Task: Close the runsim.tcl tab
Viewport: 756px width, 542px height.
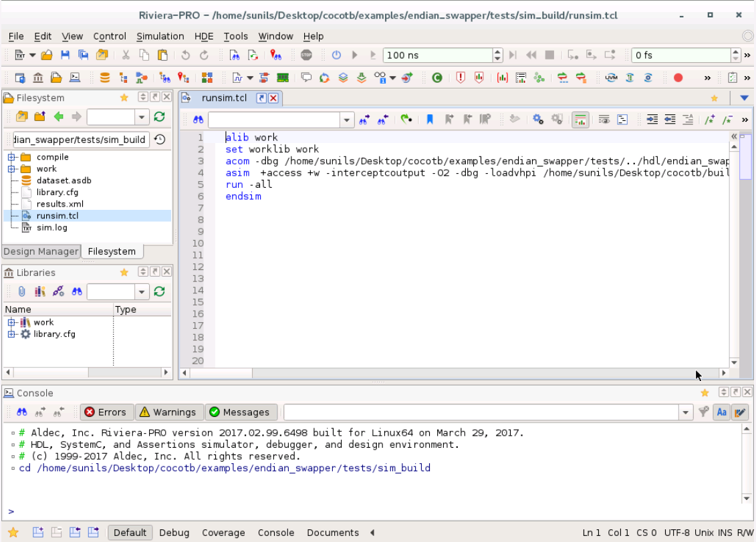Action: tap(273, 98)
